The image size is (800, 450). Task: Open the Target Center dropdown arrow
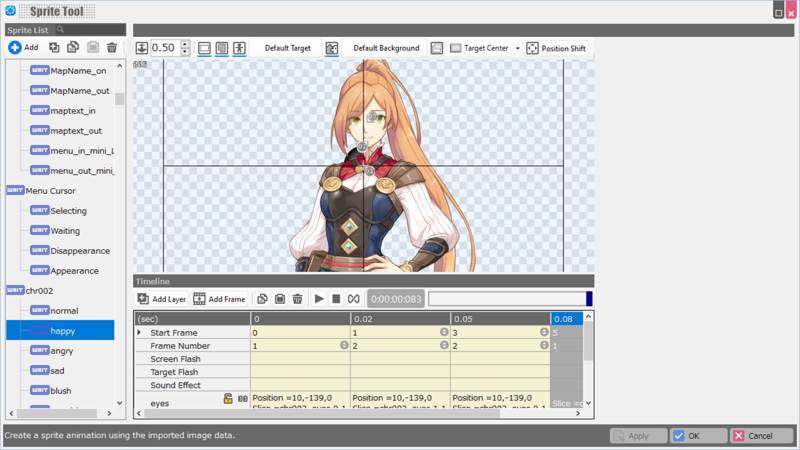tap(517, 48)
